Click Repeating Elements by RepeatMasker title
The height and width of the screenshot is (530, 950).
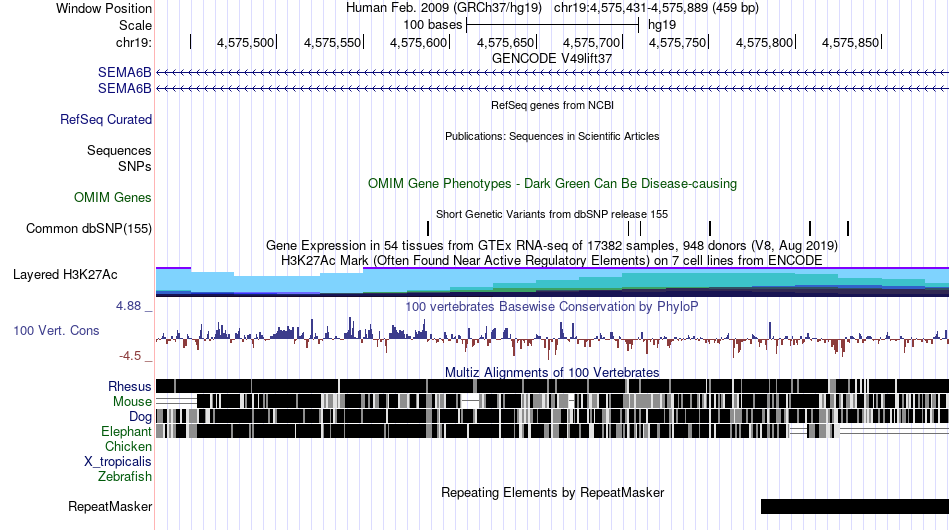(x=552, y=492)
